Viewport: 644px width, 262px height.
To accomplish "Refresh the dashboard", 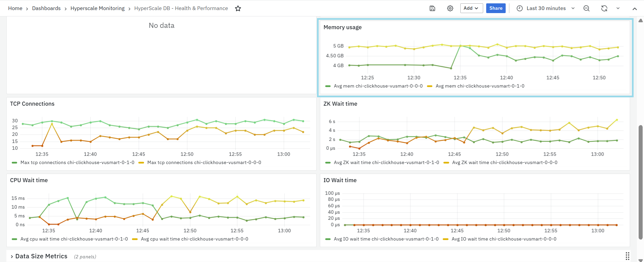I will point(604,8).
